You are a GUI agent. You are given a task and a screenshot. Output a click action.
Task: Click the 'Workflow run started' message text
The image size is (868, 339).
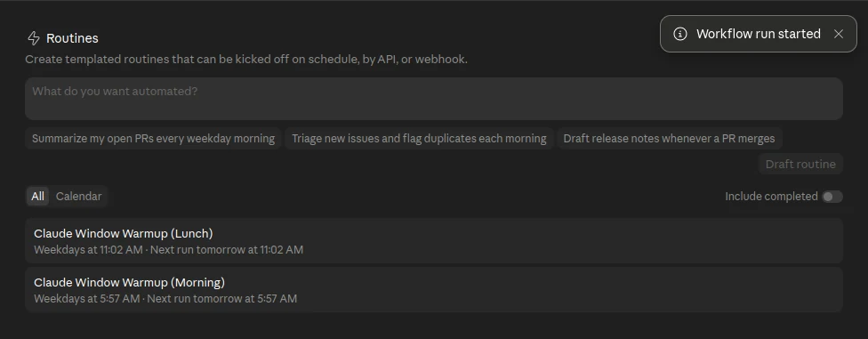(x=758, y=34)
